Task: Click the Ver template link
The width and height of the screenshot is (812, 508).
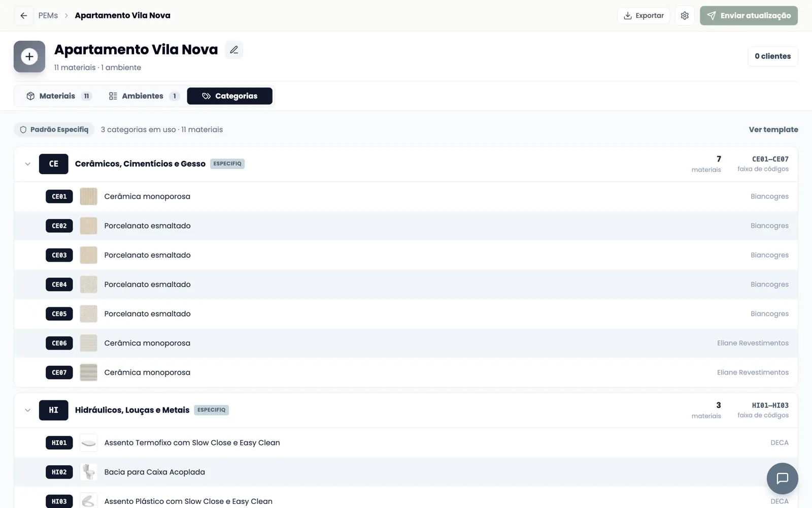Action: click(x=773, y=130)
